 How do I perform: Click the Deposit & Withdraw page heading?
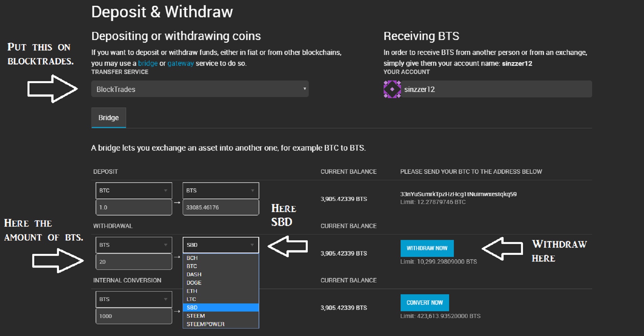162,12
